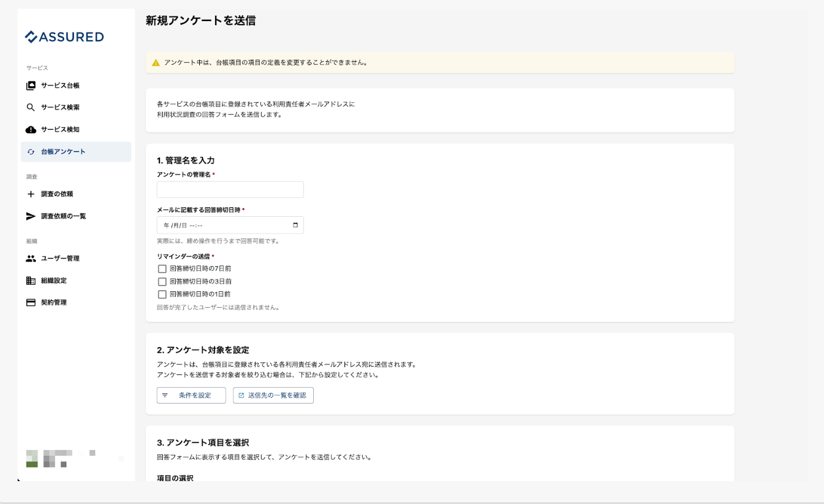Click the サービス検索 magnifier icon
824x504 pixels.
pos(31,107)
